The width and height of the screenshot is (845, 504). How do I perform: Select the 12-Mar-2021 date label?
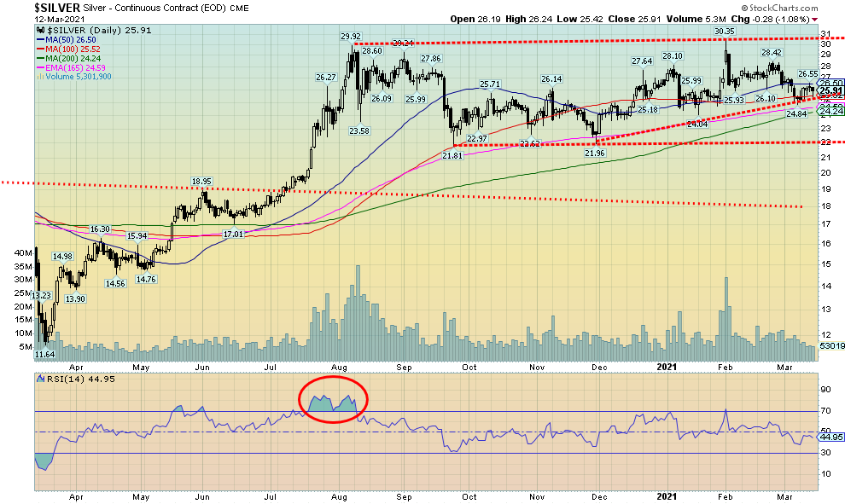coord(60,19)
